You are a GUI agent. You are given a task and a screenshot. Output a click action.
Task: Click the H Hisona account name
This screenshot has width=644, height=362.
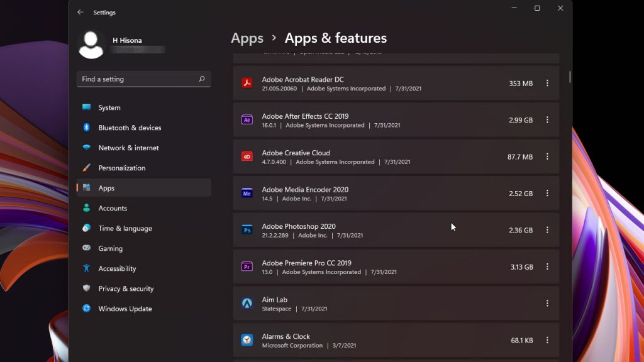coord(127,40)
